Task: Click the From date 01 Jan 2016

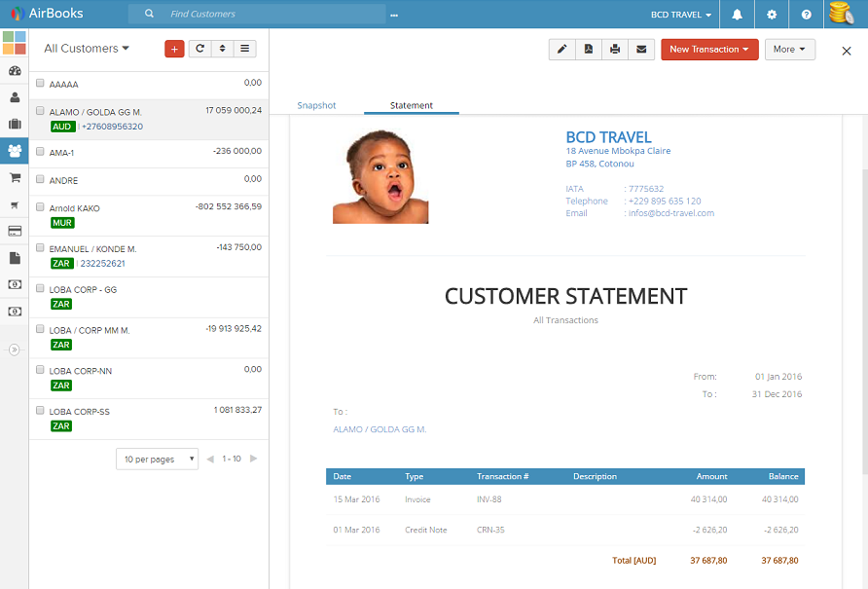Action: tap(778, 377)
